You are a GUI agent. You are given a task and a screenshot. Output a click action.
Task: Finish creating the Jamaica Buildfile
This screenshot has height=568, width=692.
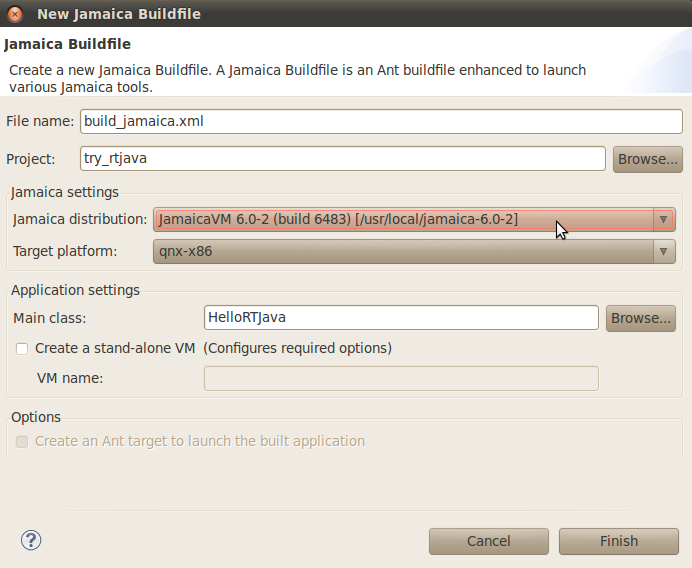(619, 541)
